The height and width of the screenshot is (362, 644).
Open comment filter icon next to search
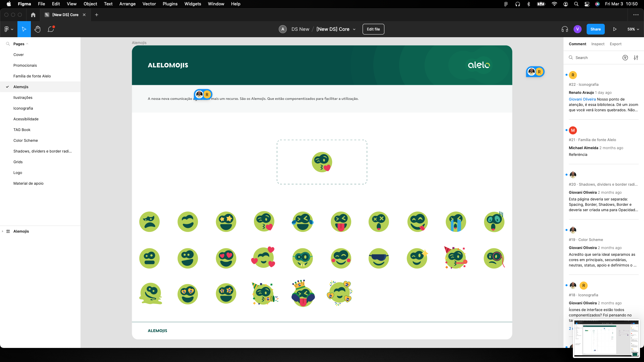(x=625, y=58)
